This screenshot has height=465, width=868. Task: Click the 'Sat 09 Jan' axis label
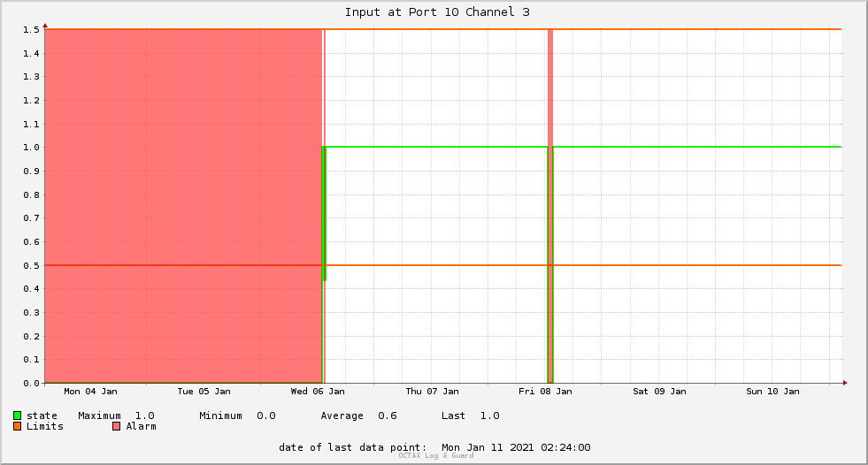coord(659,392)
